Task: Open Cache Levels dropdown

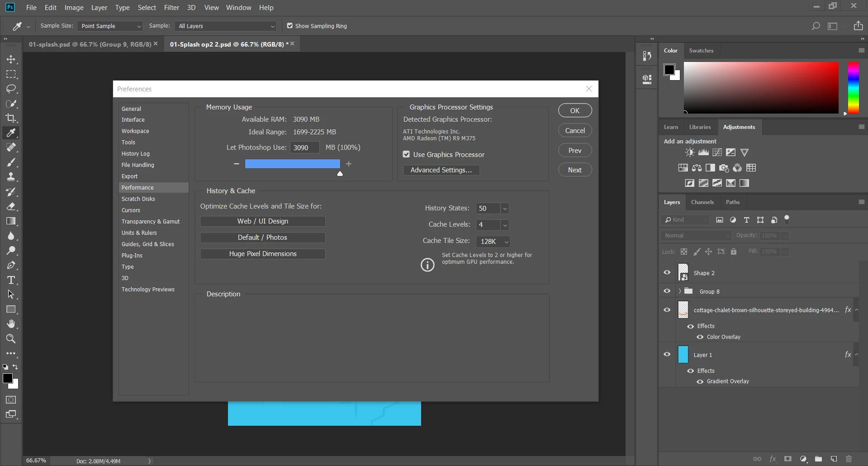Action: point(505,225)
